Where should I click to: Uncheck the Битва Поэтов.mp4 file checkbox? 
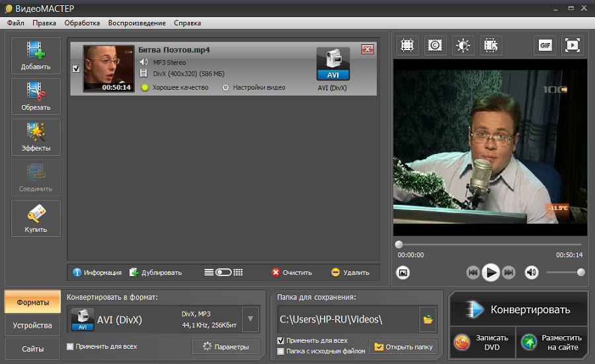coord(75,68)
